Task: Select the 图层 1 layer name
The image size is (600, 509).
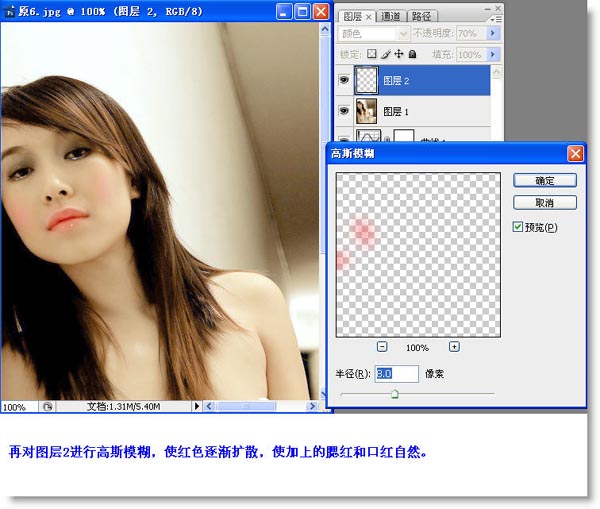Action: (x=396, y=111)
